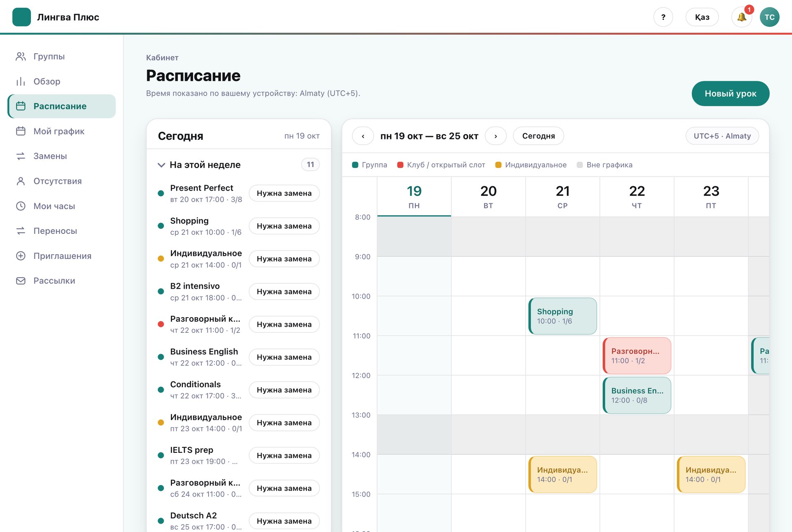
Task: Switch language with Қаз button
Action: [x=702, y=17]
